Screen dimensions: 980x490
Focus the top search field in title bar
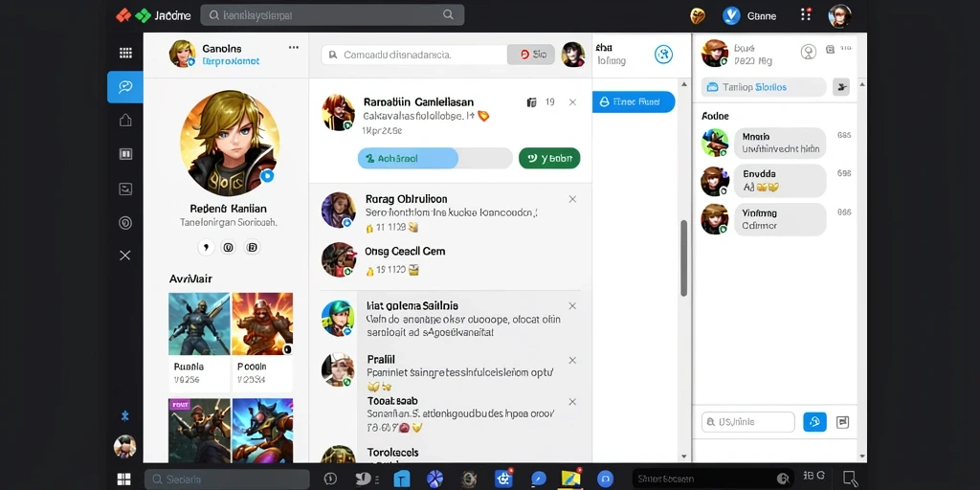pos(332,15)
